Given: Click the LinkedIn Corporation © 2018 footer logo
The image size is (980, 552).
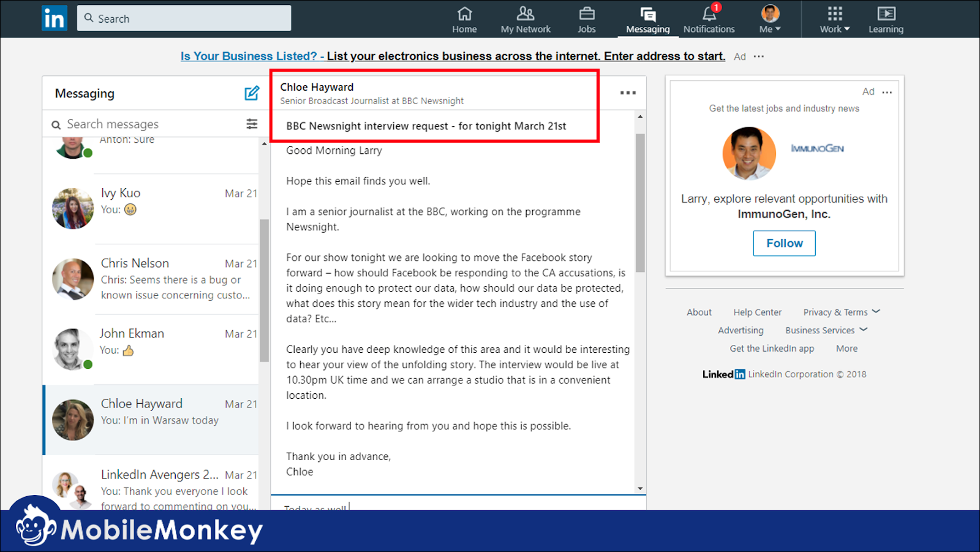Looking at the screenshot, I should pyautogui.click(x=724, y=374).
